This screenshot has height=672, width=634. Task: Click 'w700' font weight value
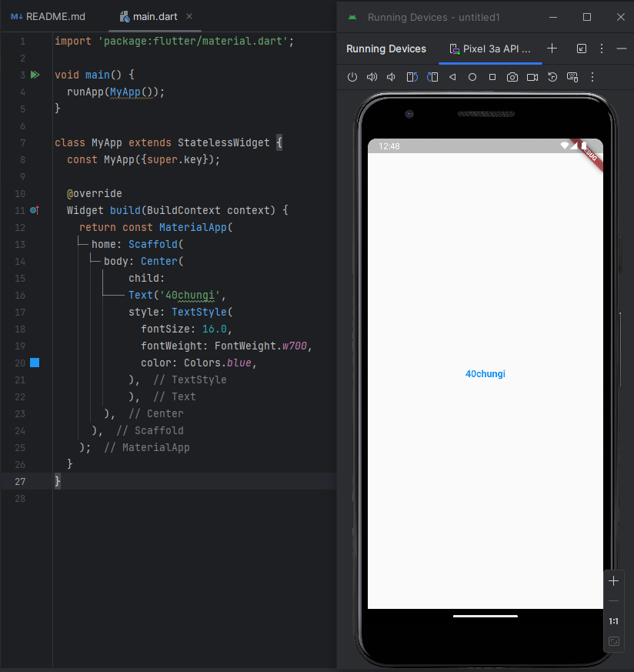pos(294,346)
